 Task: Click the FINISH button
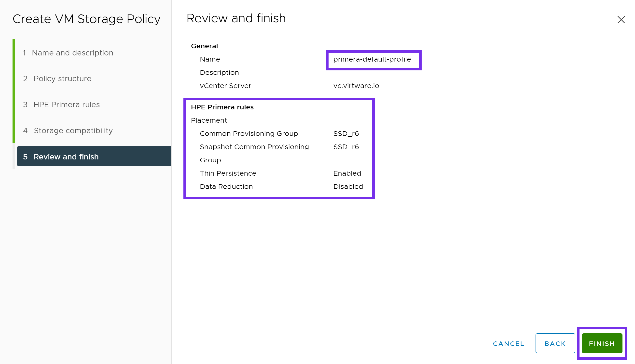(x=602, y=343)
